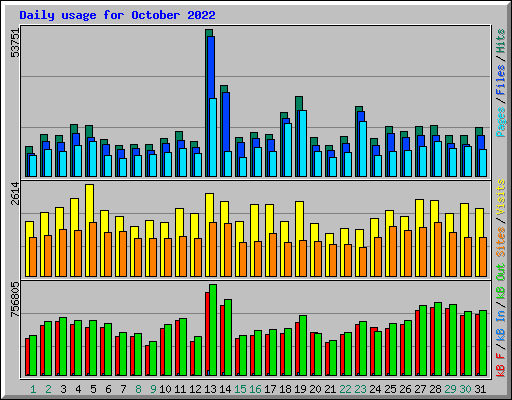
Task: Click the 'Sites' legend label
Action: [501, 242]
